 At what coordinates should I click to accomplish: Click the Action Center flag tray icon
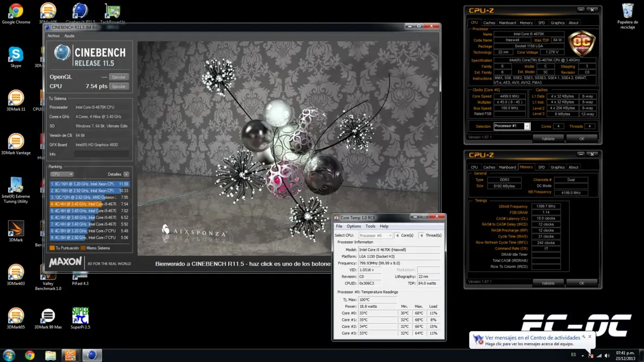pyautogui.click(x=590, y=355)
